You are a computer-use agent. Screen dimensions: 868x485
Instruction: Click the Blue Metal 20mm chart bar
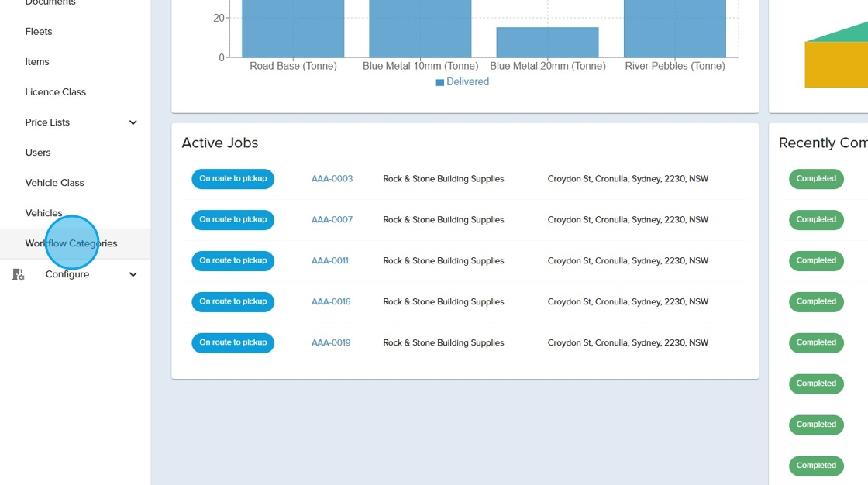[x=547, y=43]
